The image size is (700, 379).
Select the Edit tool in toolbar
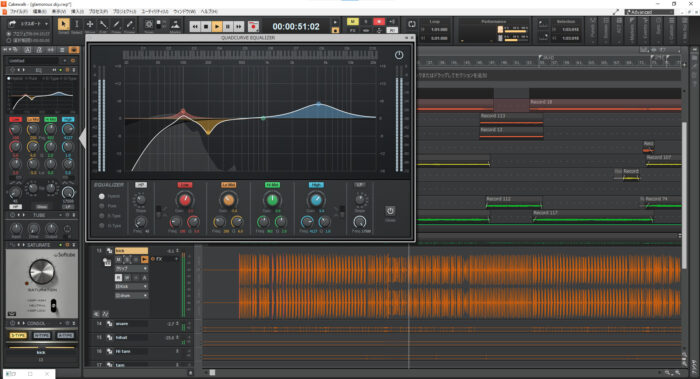pos(103,25)
